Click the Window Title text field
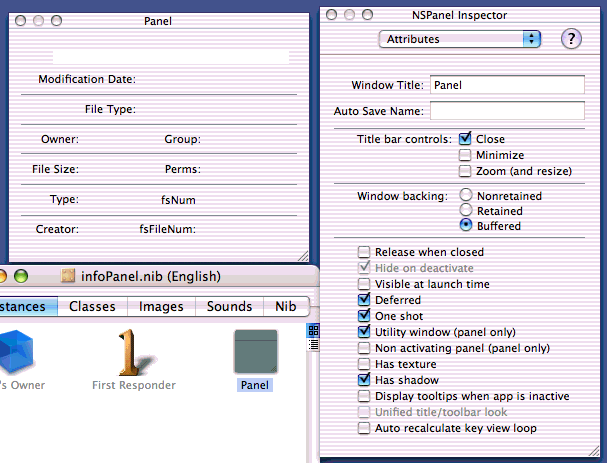This screenshot has height=463, width=607. point(507,86)
